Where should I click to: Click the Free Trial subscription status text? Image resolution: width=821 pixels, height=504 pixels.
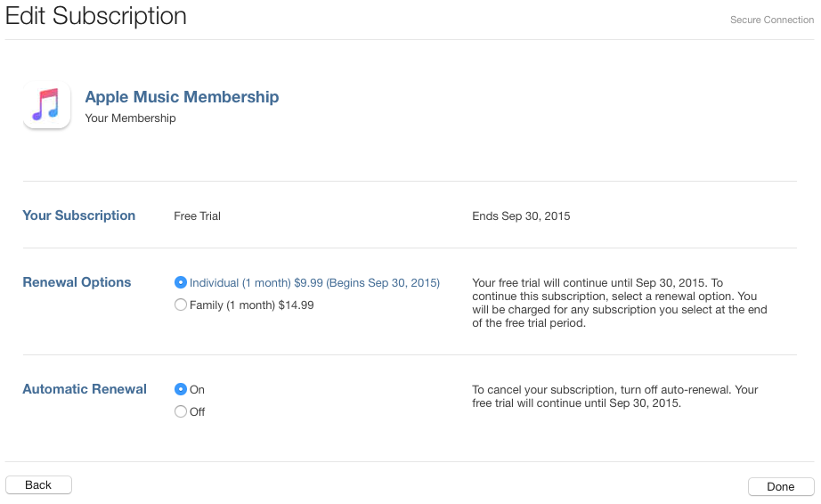pos(197,216)
